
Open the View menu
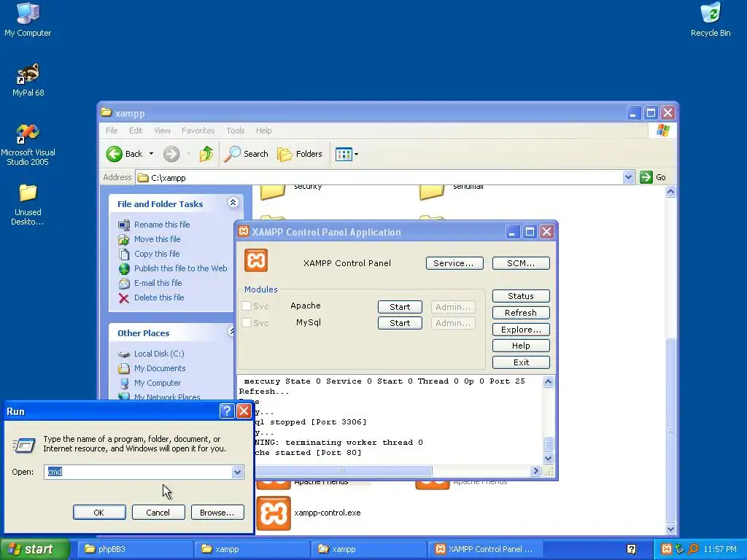(x=162, y=131)
